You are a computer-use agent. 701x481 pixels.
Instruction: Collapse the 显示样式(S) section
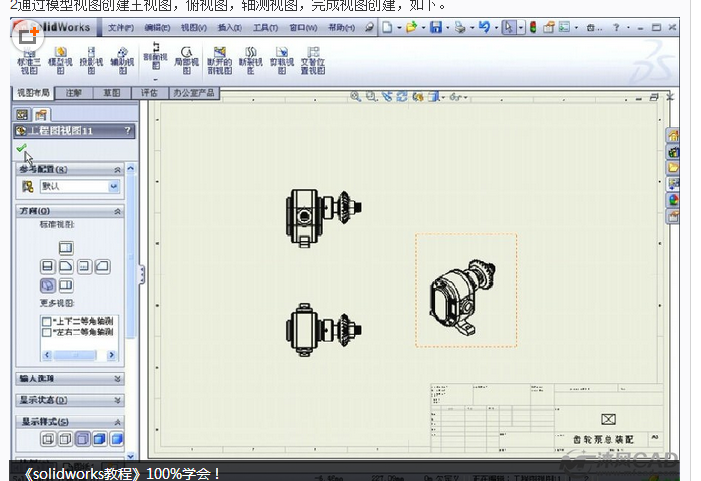click(x=117, y=422)
